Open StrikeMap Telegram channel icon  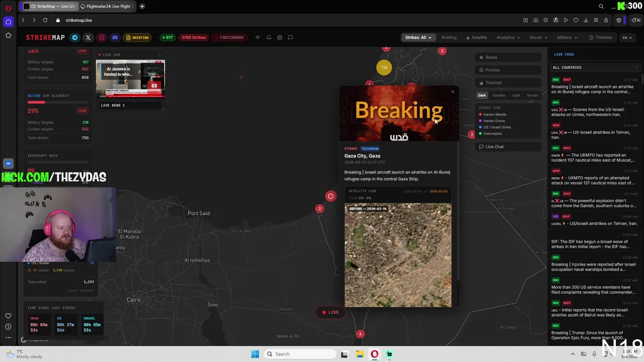pyautogui.click(x=75, y=37)
